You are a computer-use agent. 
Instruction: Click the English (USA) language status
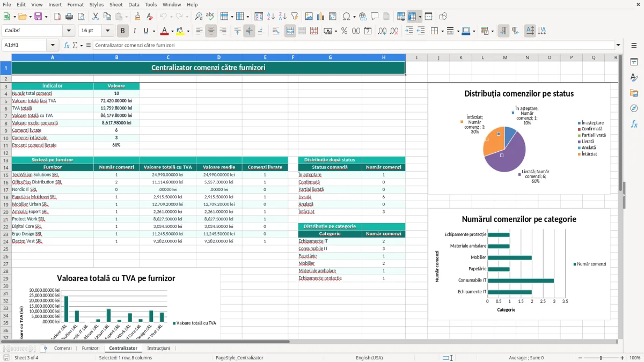pos(369,358)
